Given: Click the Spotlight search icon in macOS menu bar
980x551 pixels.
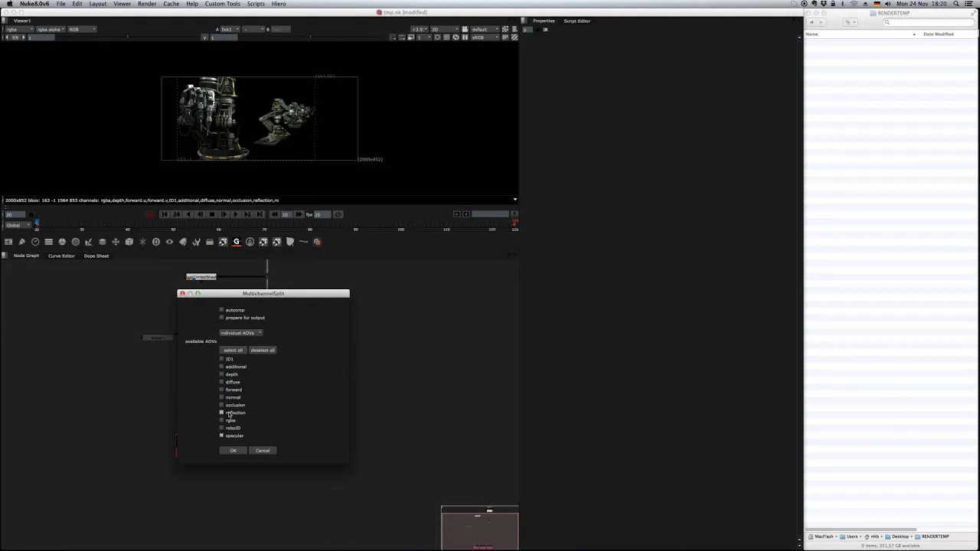Looking at the screenshot, I should (957, 4).
